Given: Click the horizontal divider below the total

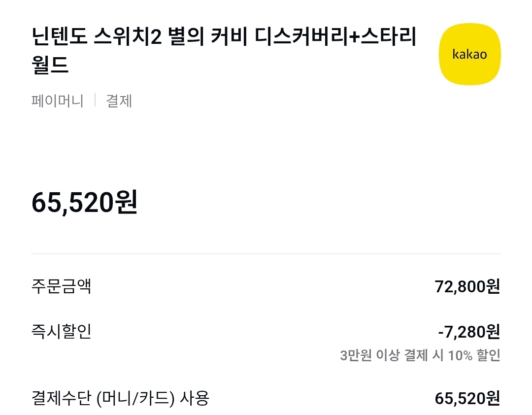Looking at the screenshot, I should point(266,254).
